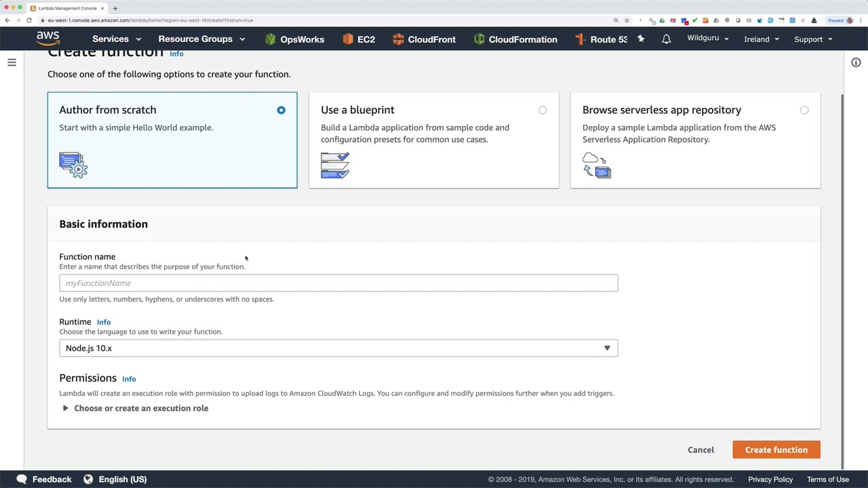Click the Create function button

776,450
